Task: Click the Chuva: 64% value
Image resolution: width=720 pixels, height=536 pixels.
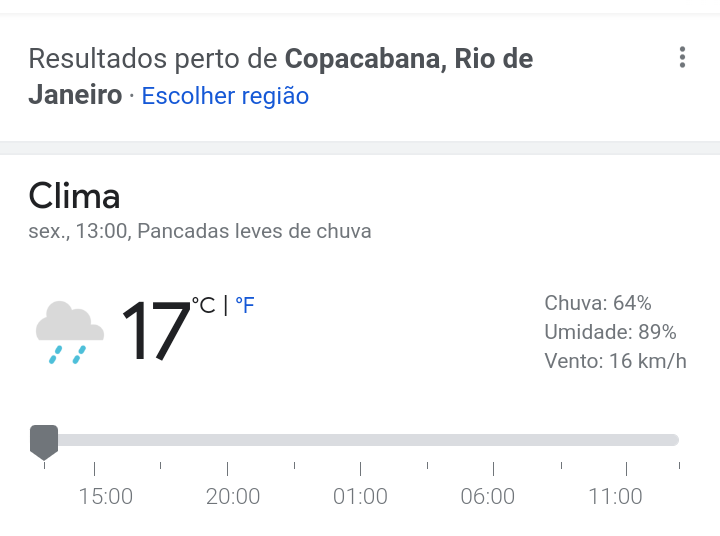Action: click(598, 303)
